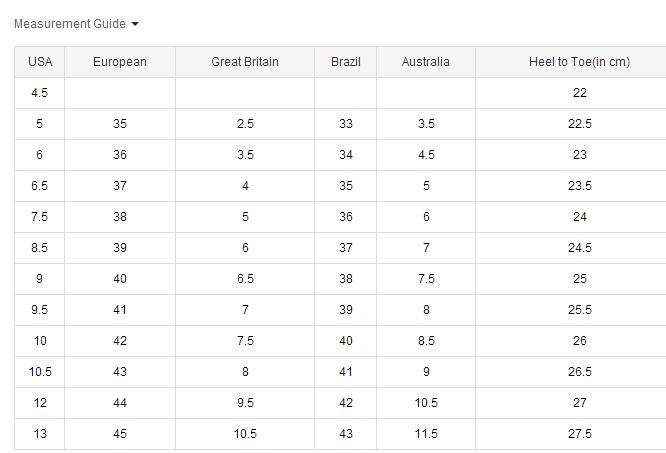The width and height of the screenshot is (666, 453).
Task: Select European size 40 cell
Action: (x=120, y=279)
